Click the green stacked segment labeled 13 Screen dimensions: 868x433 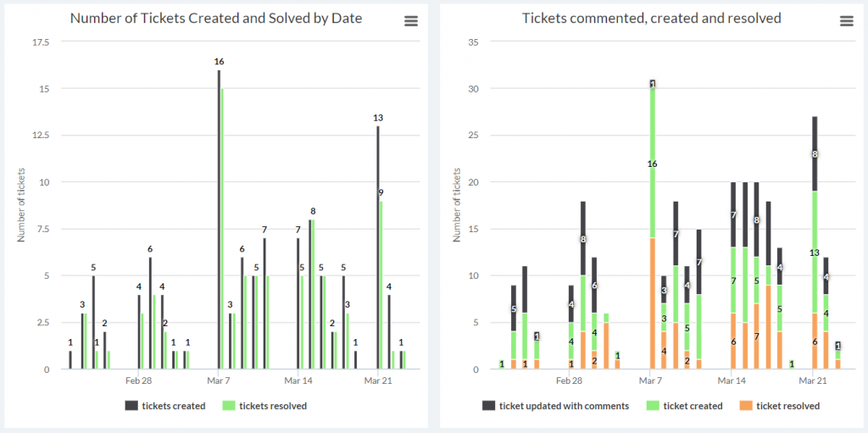(815, 252)
